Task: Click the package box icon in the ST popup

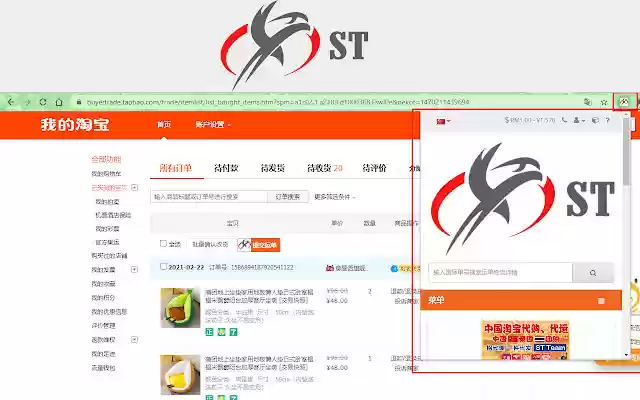Action: click(x=595, y=120)
